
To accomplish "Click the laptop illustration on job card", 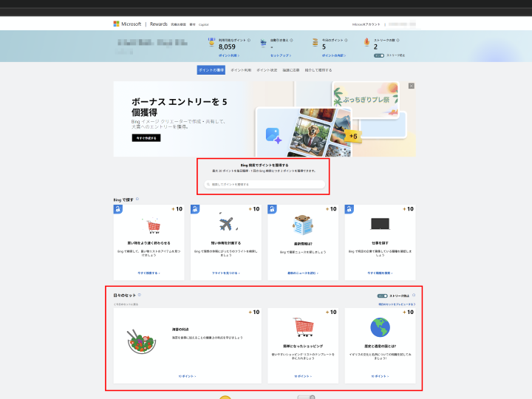I will pos(380,224).
